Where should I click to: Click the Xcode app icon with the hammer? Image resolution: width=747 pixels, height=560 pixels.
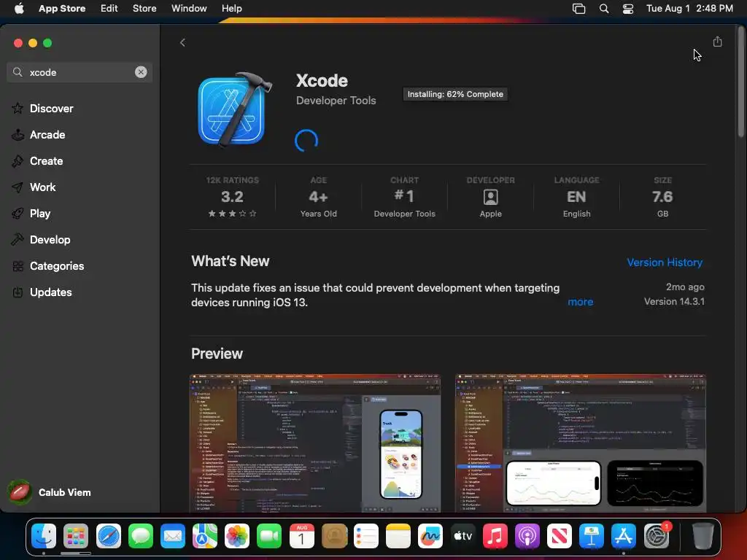pos(234,109)
